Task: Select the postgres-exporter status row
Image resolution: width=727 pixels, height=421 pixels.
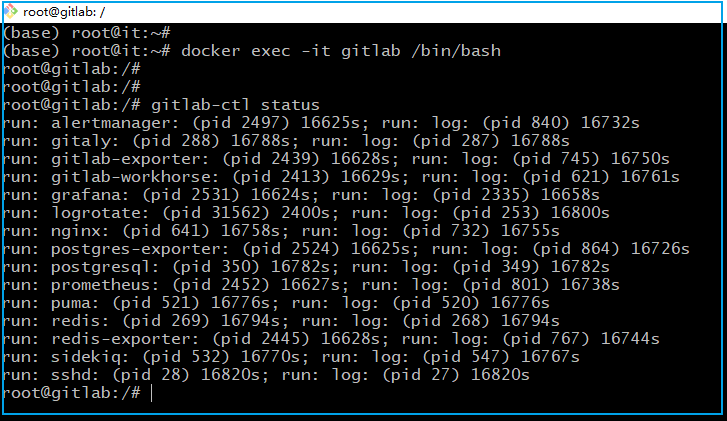Action: [x=346, y=249]
